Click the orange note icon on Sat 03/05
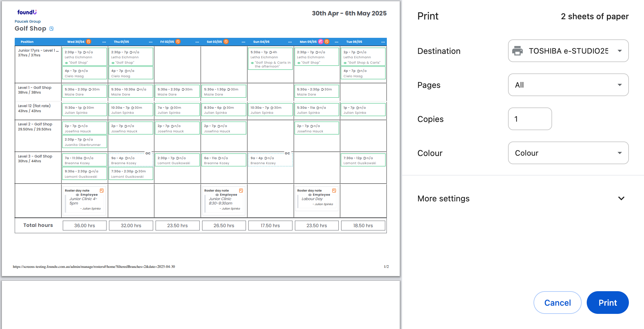Image resolution: width=644 pixels, height=329 pixels. (226, 42)
